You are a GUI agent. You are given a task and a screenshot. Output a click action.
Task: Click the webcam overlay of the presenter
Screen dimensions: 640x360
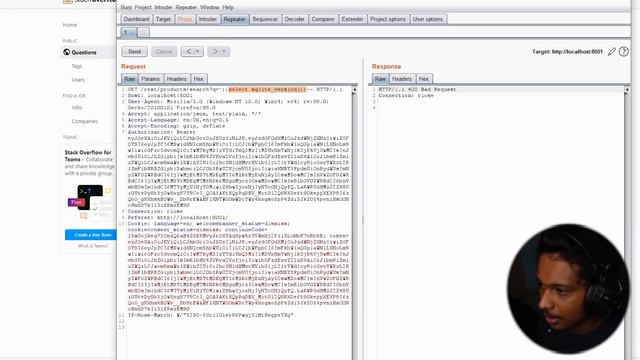point(568,288)
